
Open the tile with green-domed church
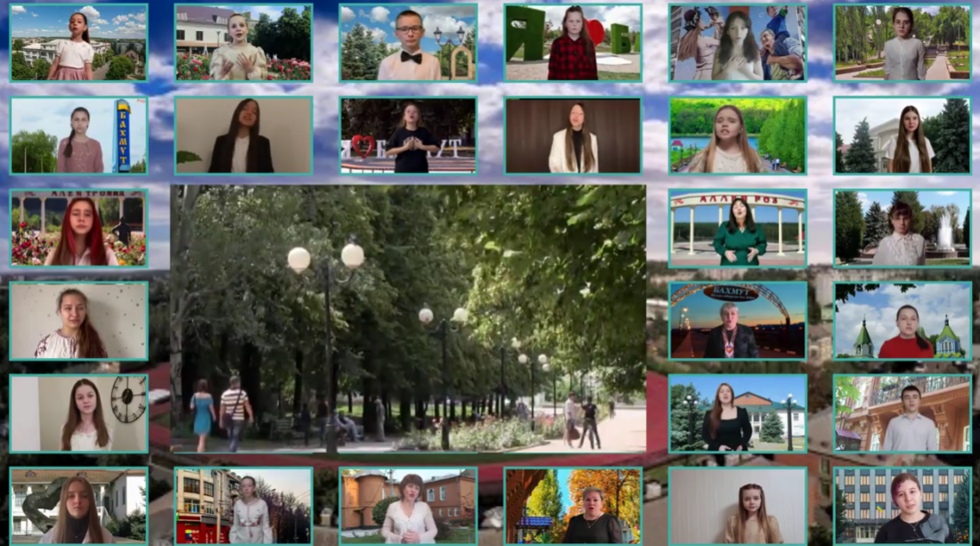(902, 321)
